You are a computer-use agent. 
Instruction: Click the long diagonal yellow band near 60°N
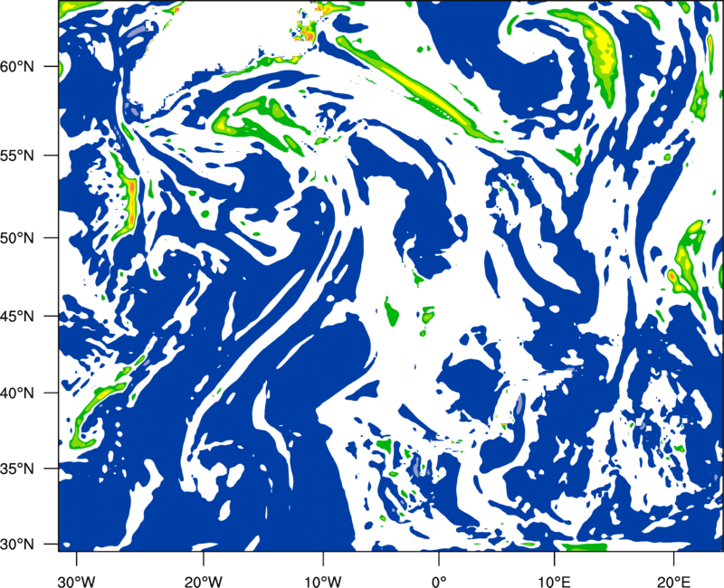point(416,86)
